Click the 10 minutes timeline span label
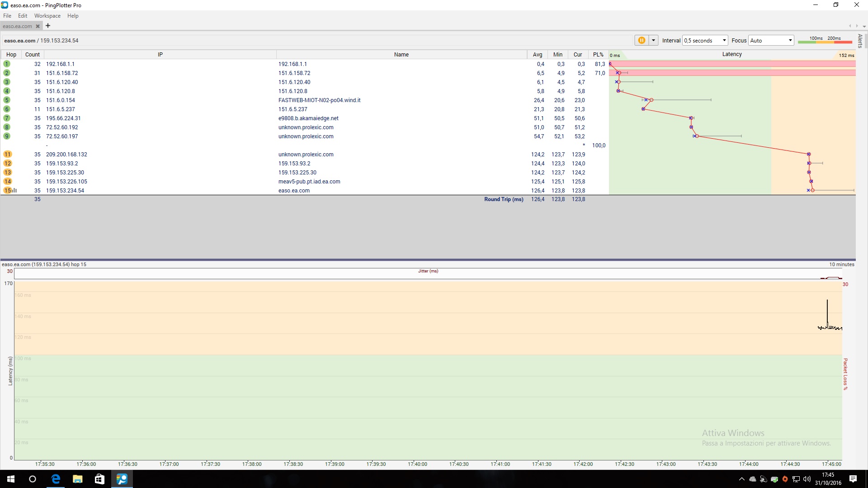The image size is (868, 488). point(841,264)
